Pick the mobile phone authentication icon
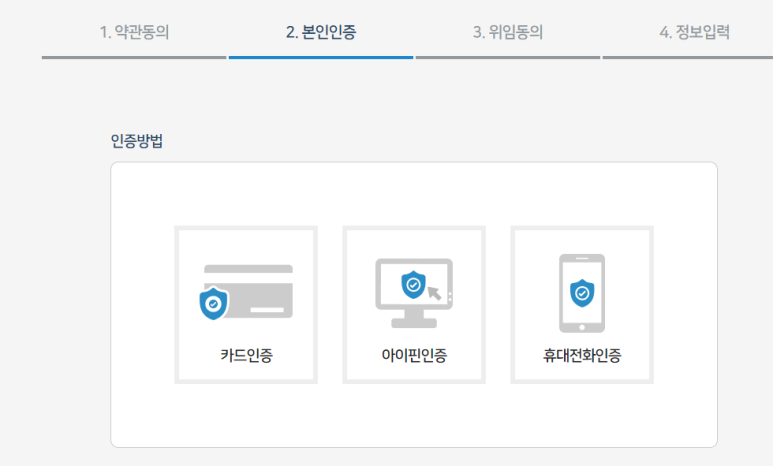The width and height of the screenshot is (773, 466). pos(582,293)
